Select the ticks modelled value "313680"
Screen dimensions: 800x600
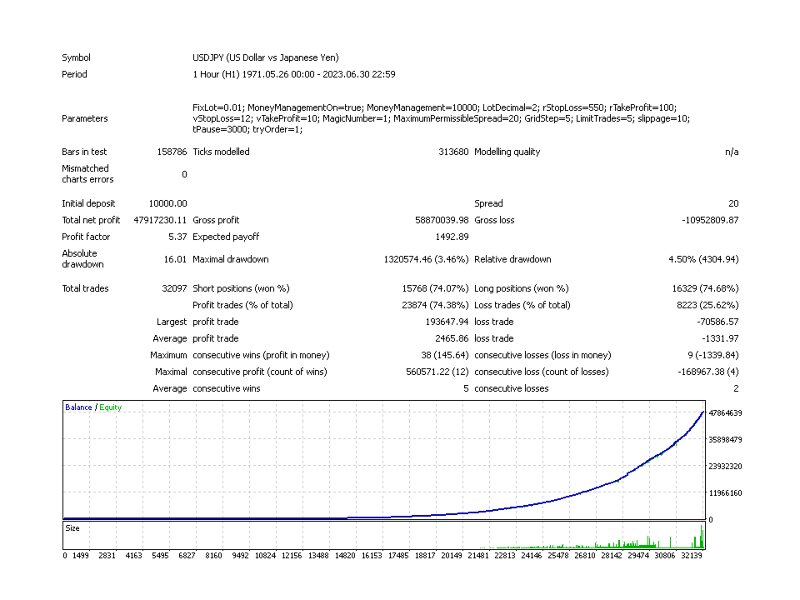(453, 152)
